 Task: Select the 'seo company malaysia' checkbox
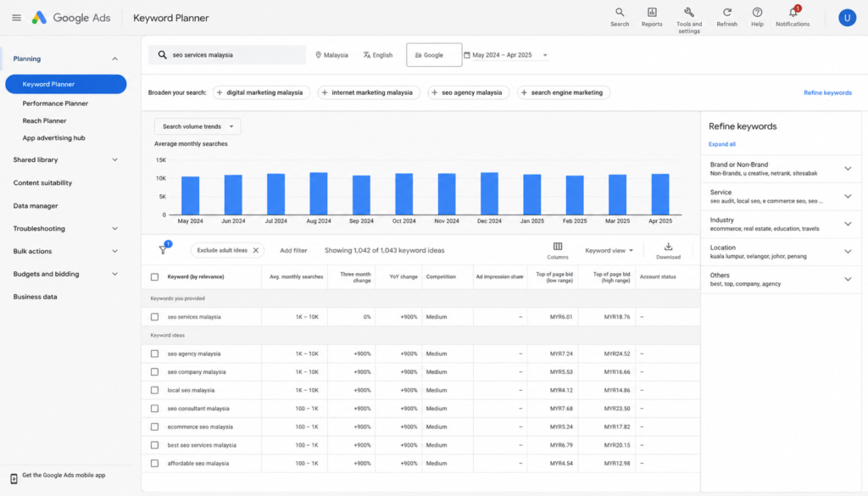(154, 372)
